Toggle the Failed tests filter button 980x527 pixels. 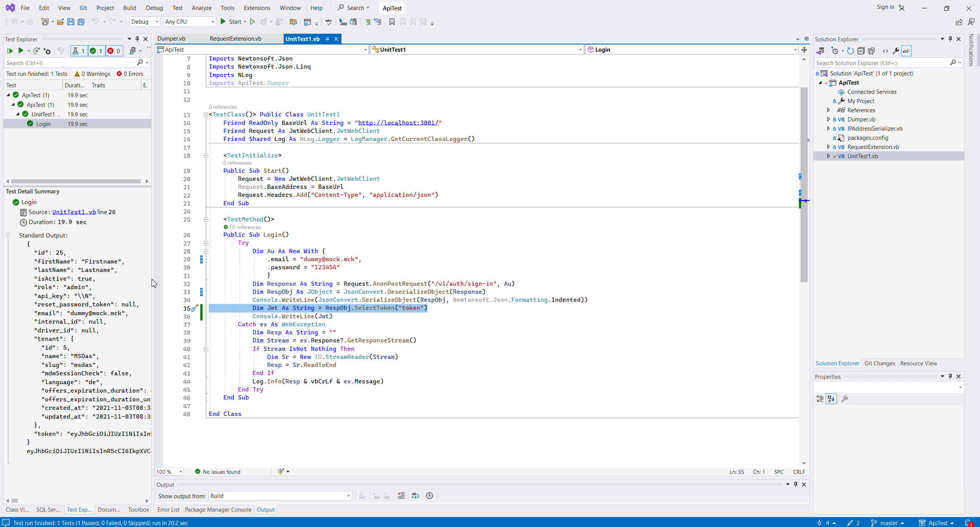click(x=114, y=51)
